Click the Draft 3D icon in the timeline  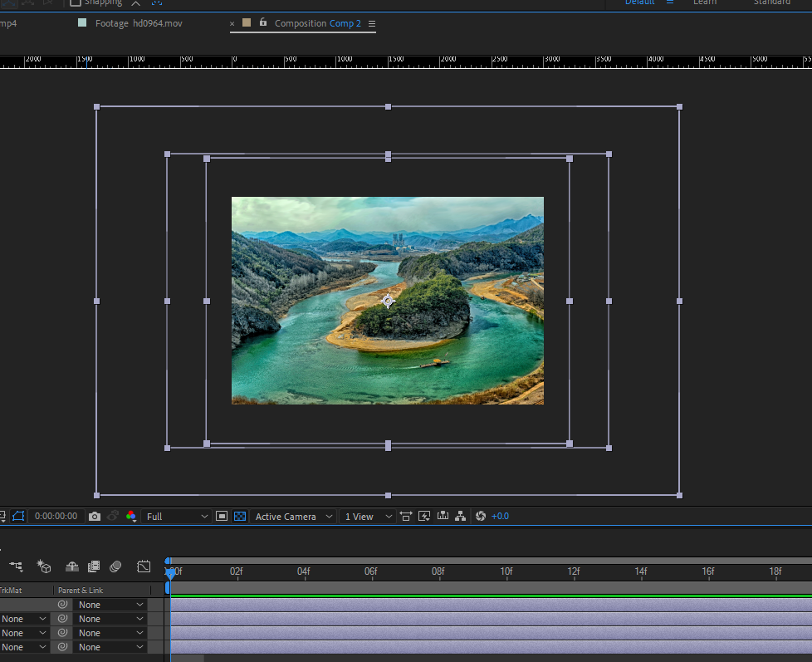coord(44,566)
